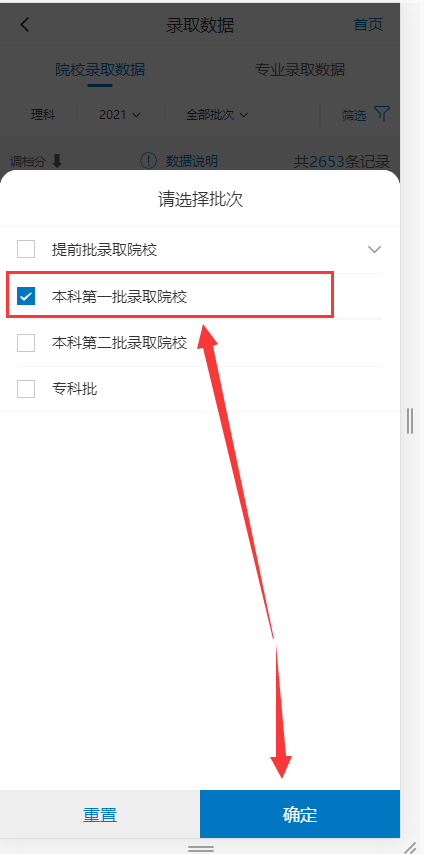Click the 调档分 sort arrow icon
This screenshot has width=424, height=854.
pos(57,161)
